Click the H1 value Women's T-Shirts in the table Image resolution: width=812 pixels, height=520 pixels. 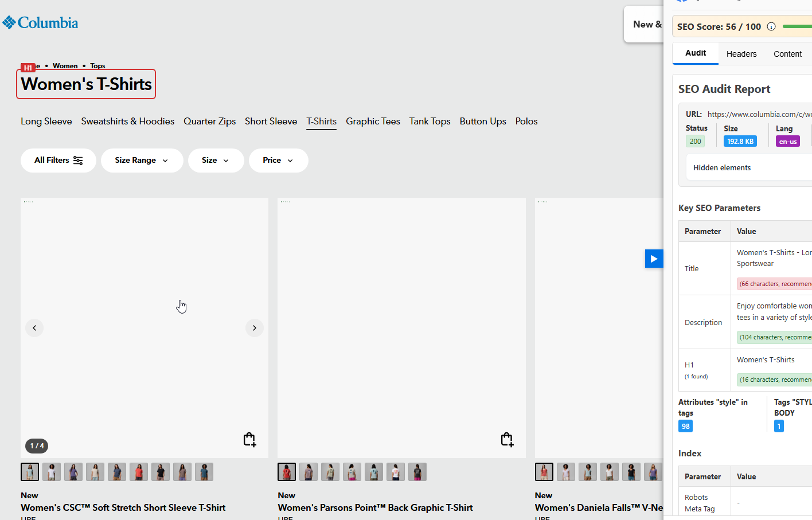[x=766, y=360]
